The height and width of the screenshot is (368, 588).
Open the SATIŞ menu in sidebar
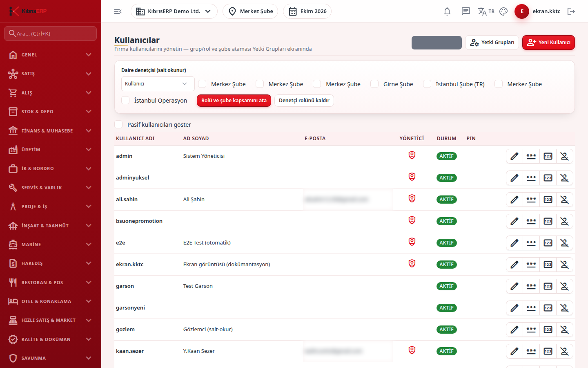tap(51, 74)
